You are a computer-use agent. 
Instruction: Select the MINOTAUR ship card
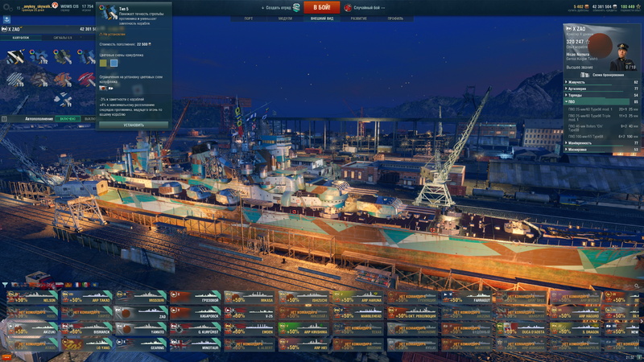[x=195, y=344]
